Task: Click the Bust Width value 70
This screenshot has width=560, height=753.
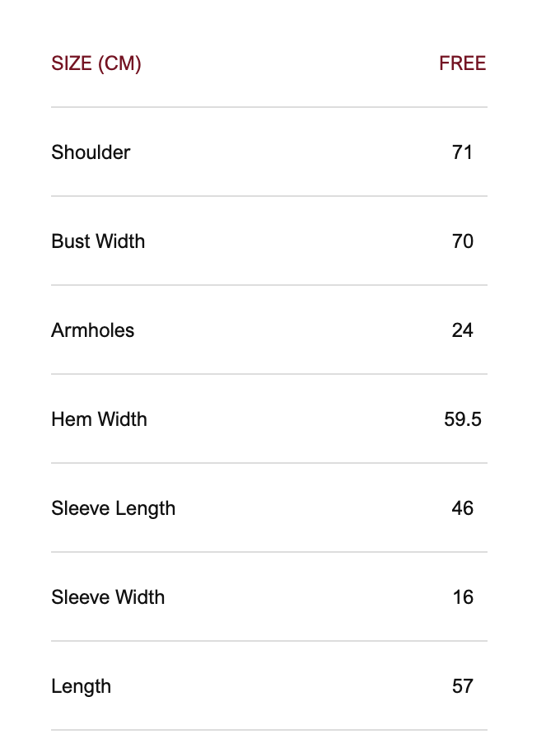Action: click(x=462, y=241)
